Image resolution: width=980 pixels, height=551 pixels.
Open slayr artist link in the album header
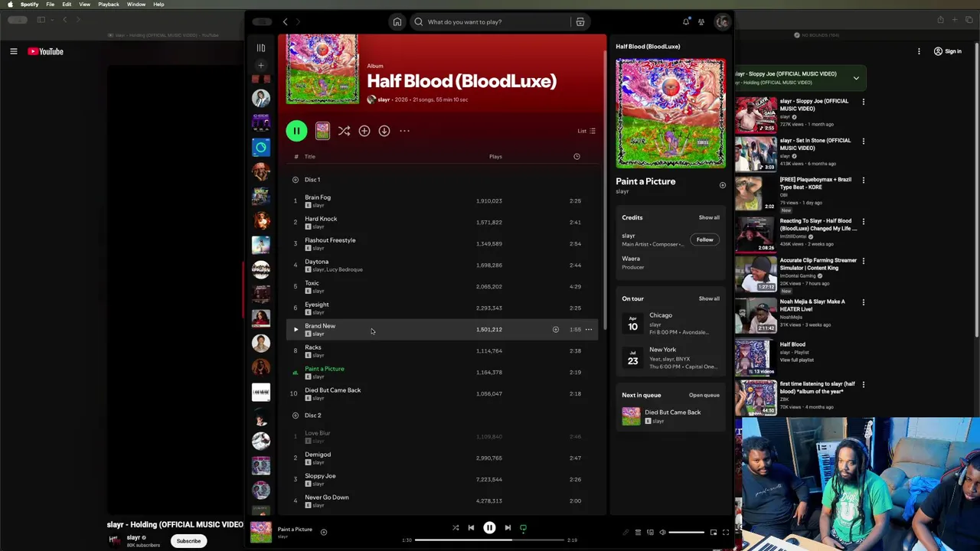click(384, 99)
